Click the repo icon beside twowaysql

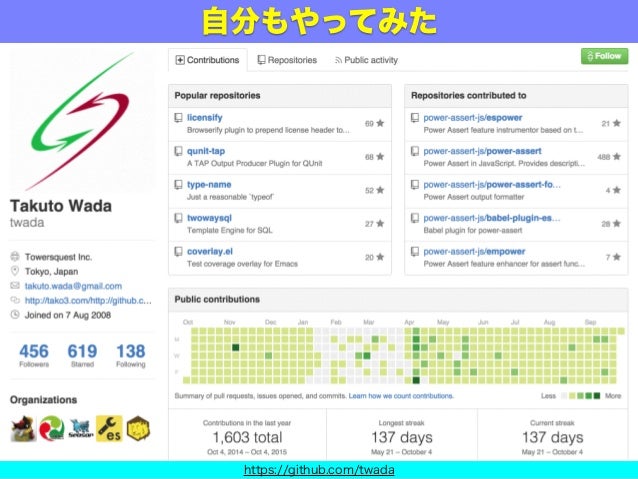coord(178,218)
